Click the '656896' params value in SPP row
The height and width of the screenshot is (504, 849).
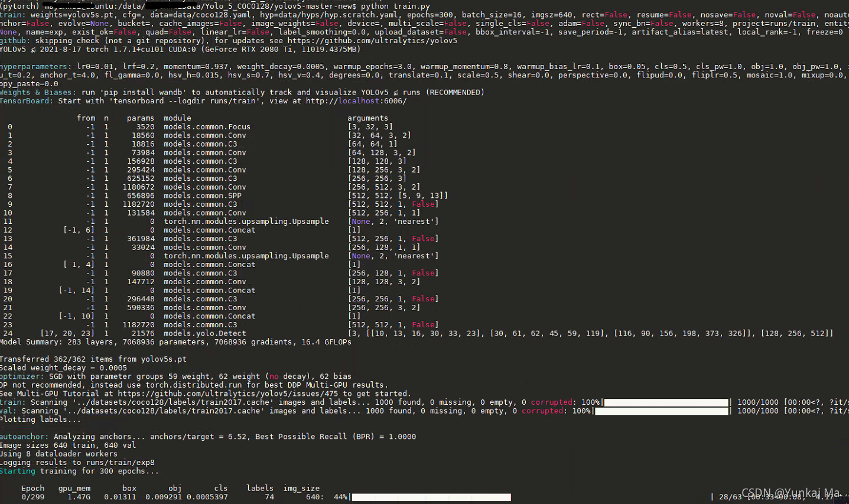tap(141, 196)
